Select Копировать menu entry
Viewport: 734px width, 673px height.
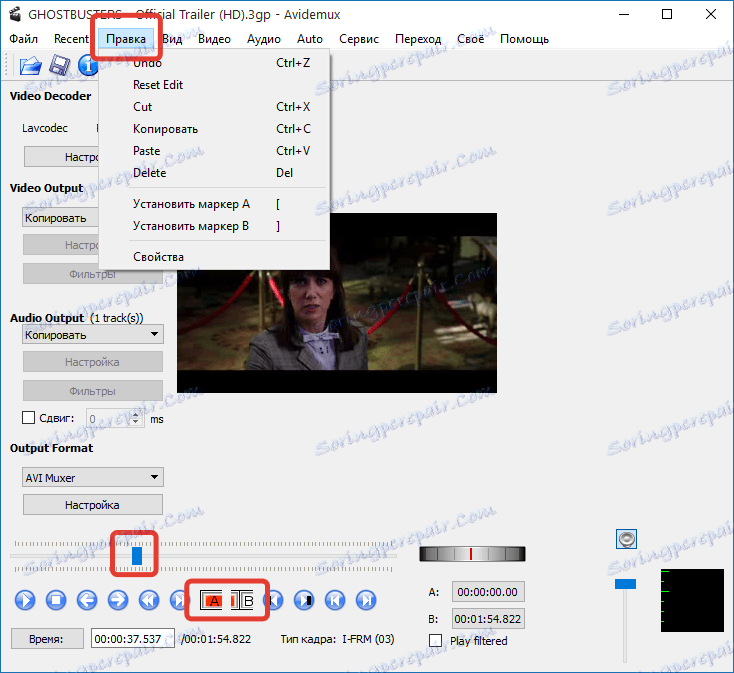(214, 129)
